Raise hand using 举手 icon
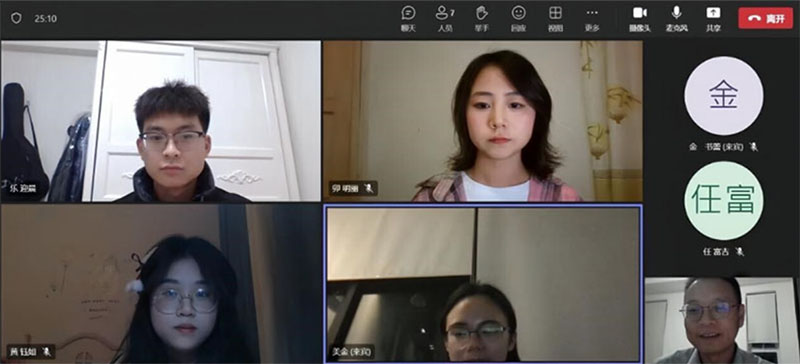The width and height of the screenshot is (800, 364). (482, 19)
